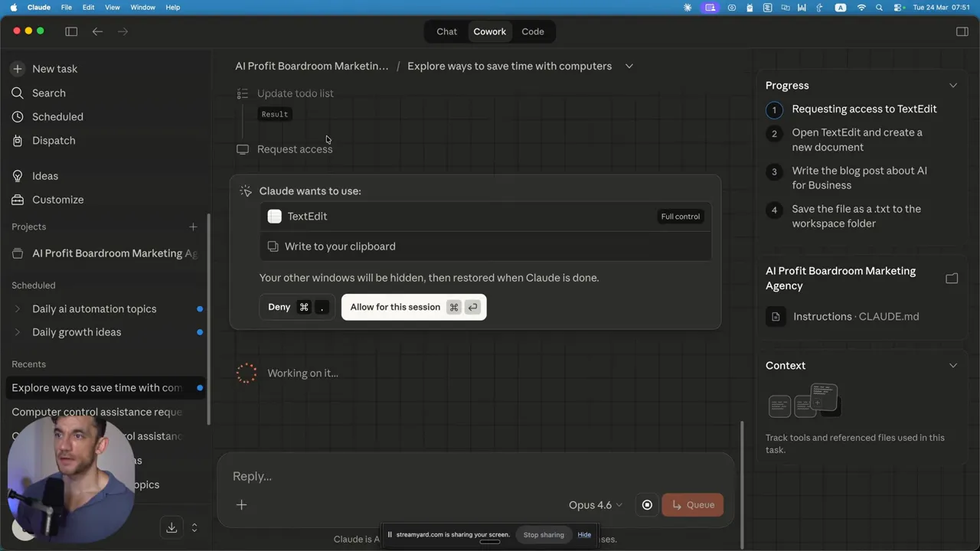Open the workspace folder icon
This screenshot has width=980, height=551.
pyautogui.click(x=952, y=279)
